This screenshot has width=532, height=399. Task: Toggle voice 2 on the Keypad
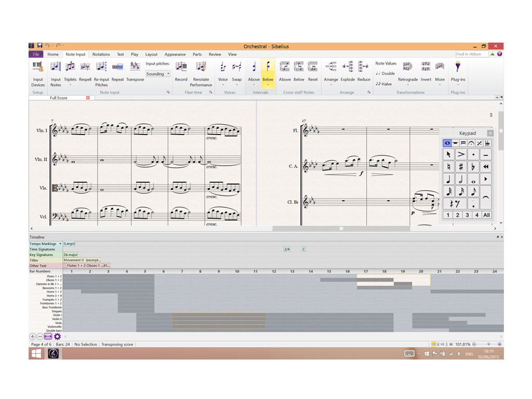457,215
